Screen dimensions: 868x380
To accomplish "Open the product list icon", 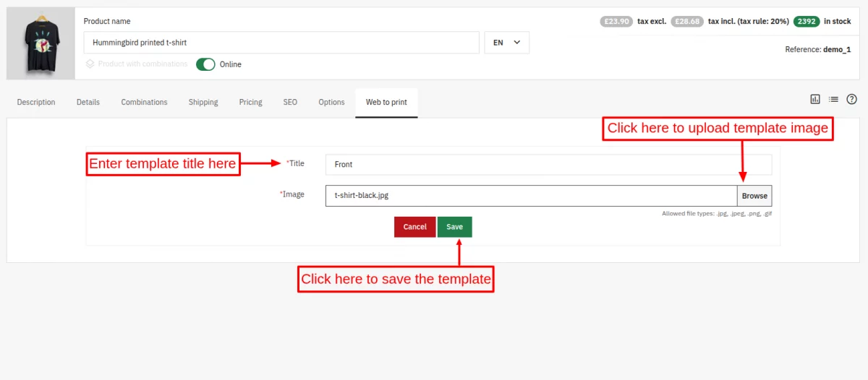I will click(833, 99).
